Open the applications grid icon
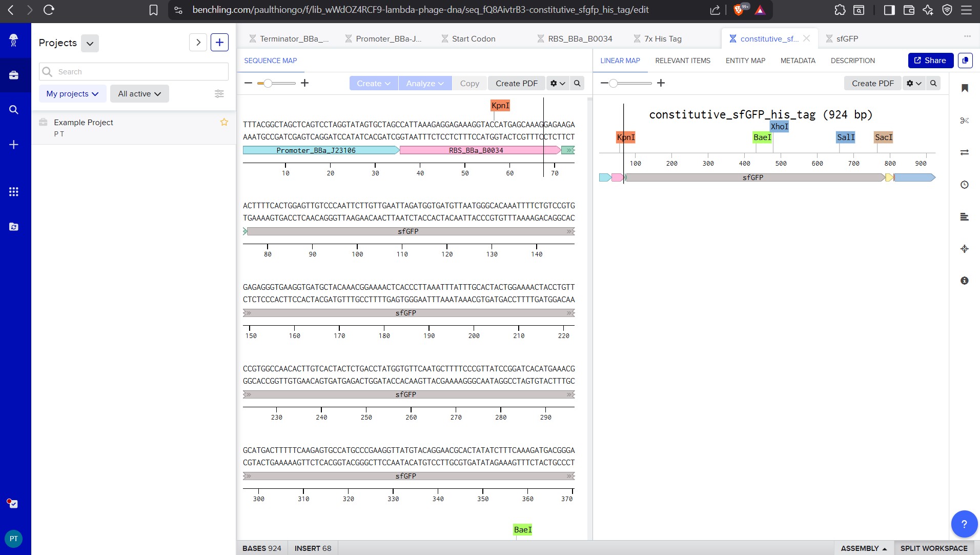Image resolution: width=980 pixels, height=555 pixels. click(14, 192)
